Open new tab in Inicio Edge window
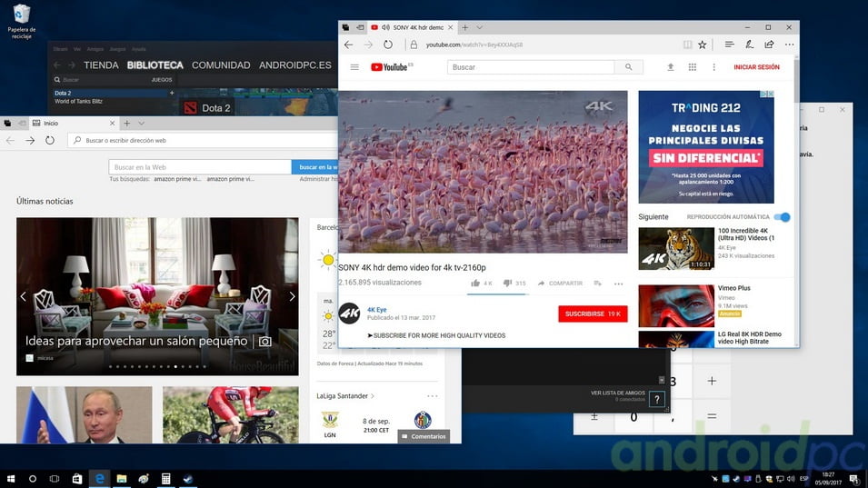 click(126, 124)
